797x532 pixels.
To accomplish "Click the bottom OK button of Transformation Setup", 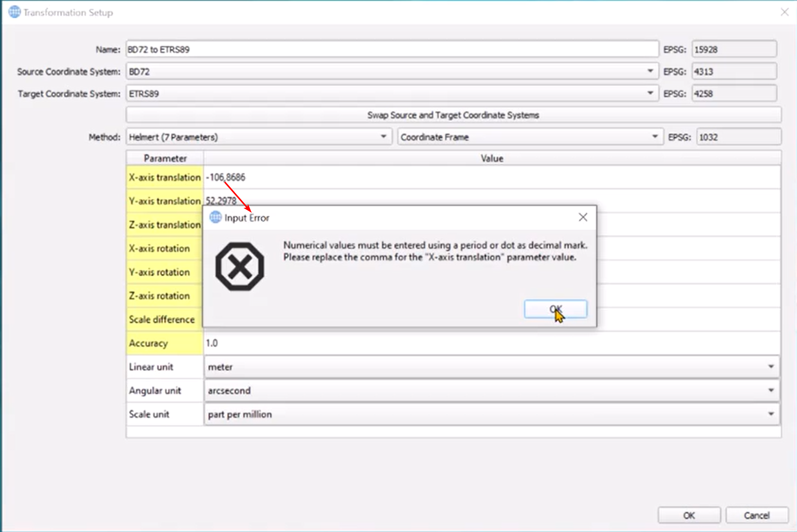I will click(x=689, y=515).
